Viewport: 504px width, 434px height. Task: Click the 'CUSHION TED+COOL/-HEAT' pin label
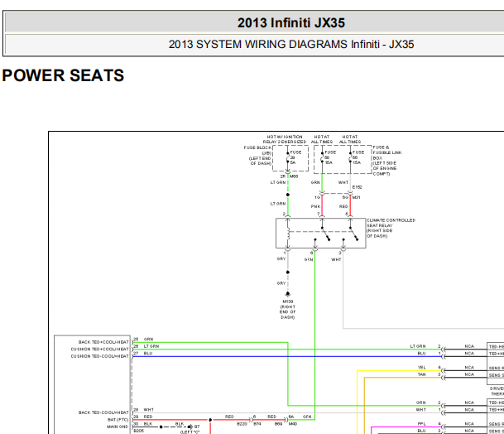(99, 349)
